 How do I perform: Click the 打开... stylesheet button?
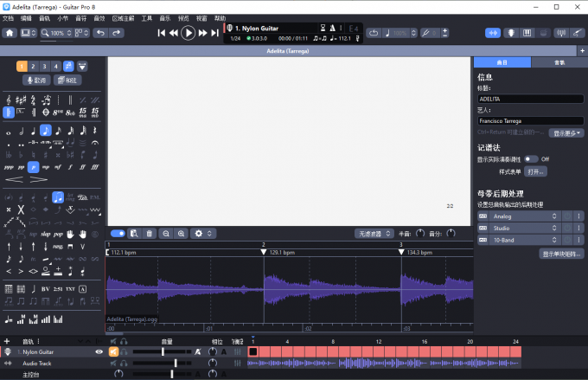tap(537, 172)
